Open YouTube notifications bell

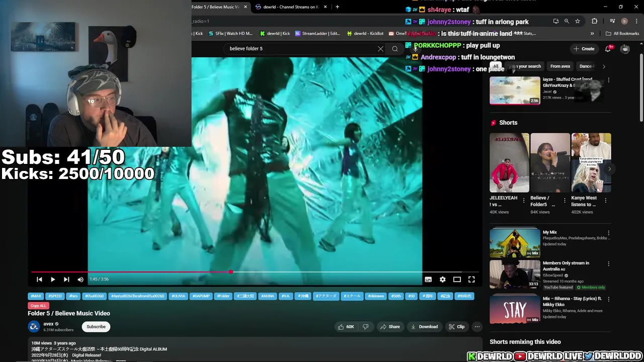pyautogui.click(x=608, y=49)
